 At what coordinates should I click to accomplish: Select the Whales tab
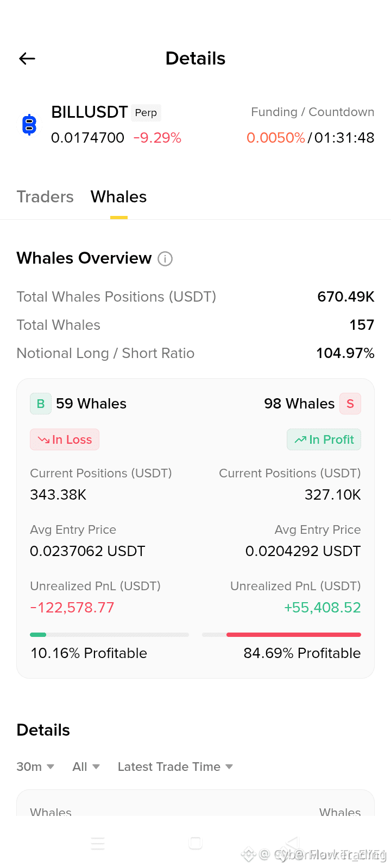point(118,196)
